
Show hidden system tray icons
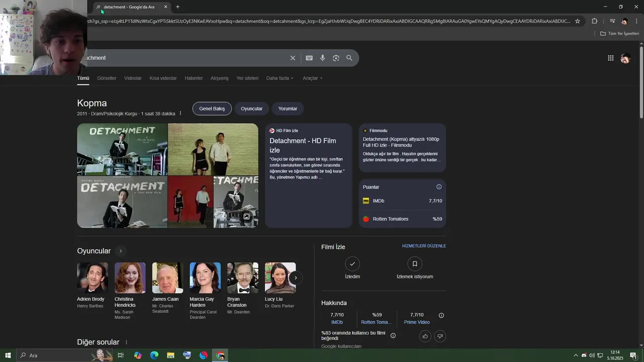pos(576,355)
